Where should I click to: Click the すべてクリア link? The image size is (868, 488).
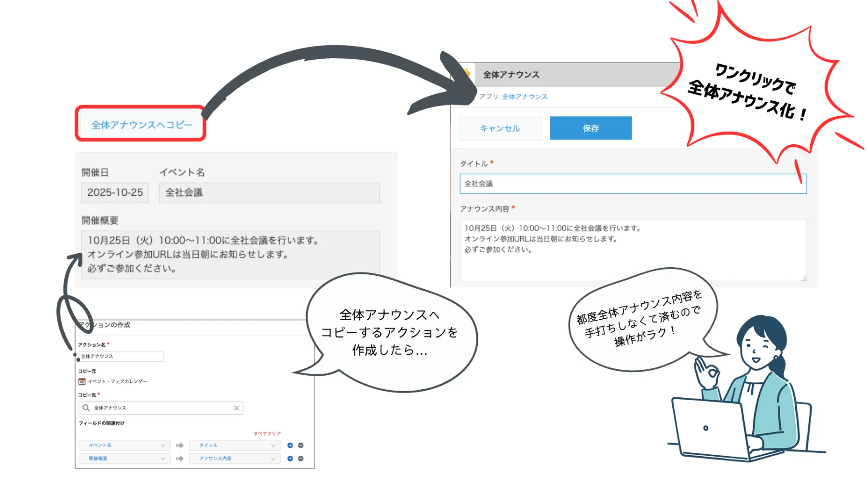click(267, 434)
